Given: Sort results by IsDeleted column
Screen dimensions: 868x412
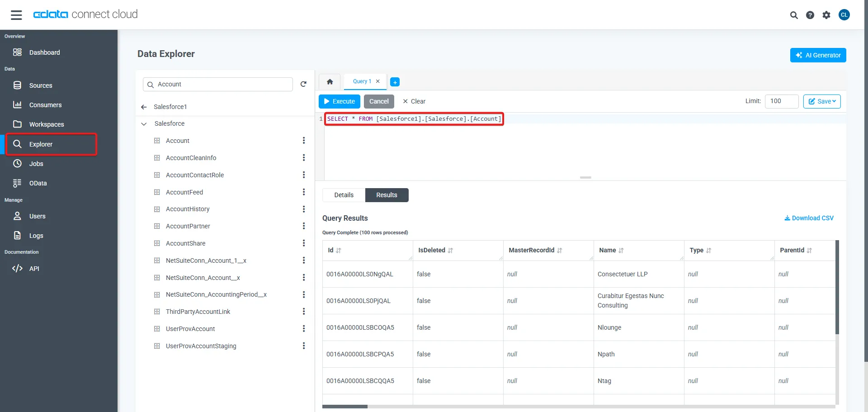Looking at the screenshot, I should pyautogui.click(x=450, y=251).
